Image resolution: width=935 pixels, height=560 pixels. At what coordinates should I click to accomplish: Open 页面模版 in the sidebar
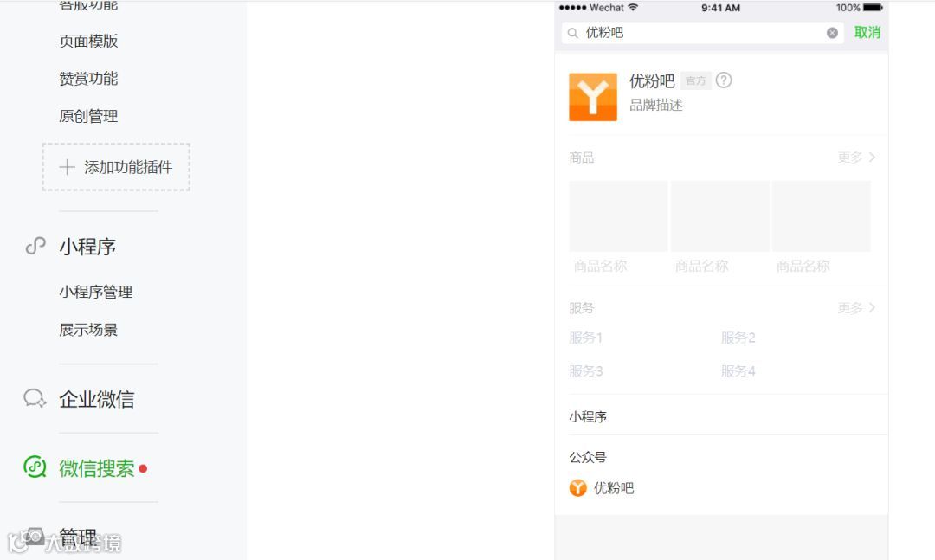coord(88,42)
